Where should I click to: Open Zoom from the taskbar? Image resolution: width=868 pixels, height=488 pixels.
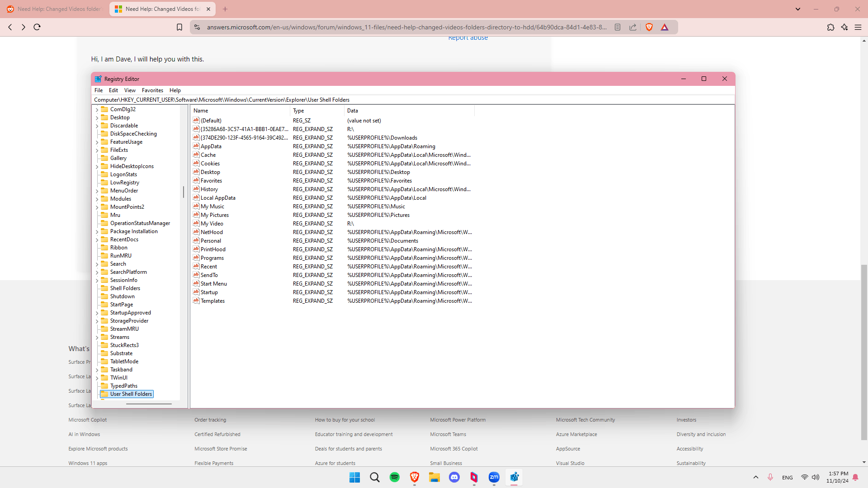494,477
